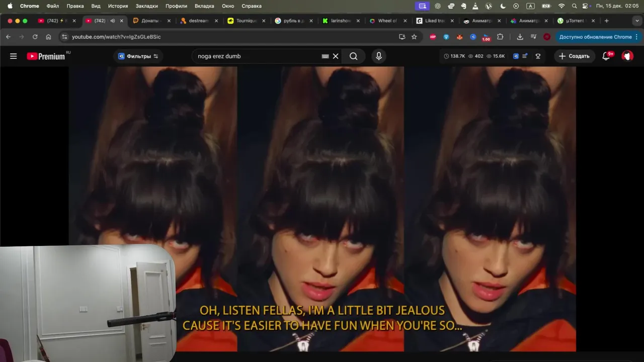Open the Wi-Fi status menu
Viewport: 644px width, 362px height.
(561, 6)
